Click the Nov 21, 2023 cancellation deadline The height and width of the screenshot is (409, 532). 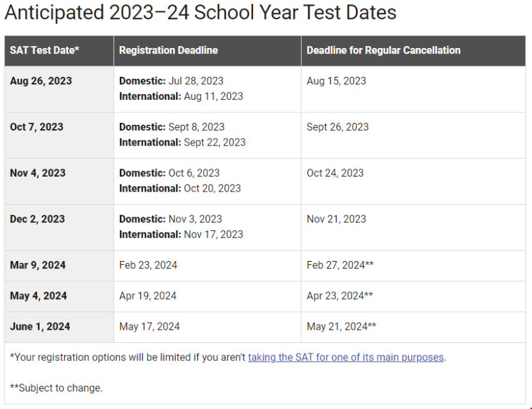click(x=336, y=219)
